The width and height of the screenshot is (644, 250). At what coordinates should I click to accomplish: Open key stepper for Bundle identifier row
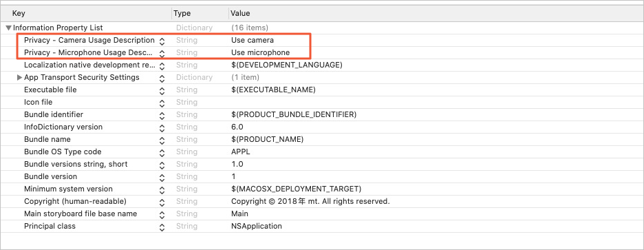point(162,115)
